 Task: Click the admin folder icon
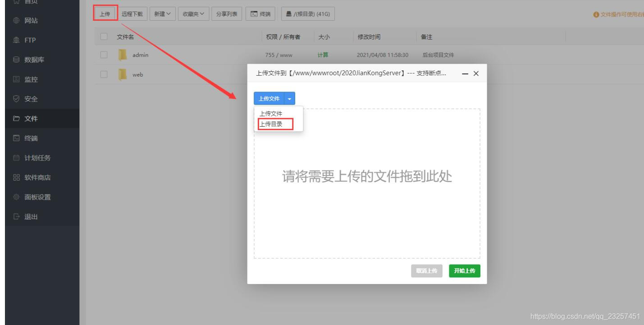point(123,55)
